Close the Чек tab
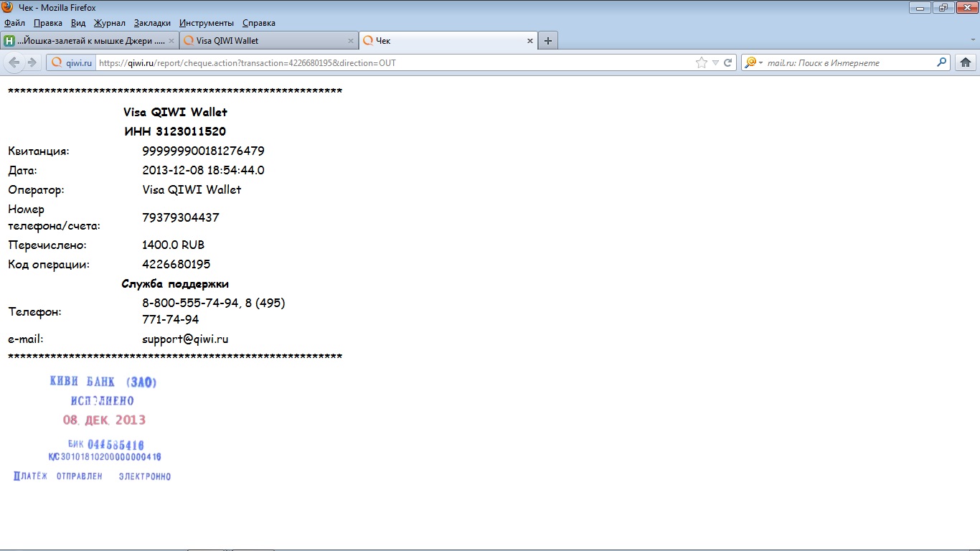This screenshot has width=980, height=551. click(x=530, y=41)
